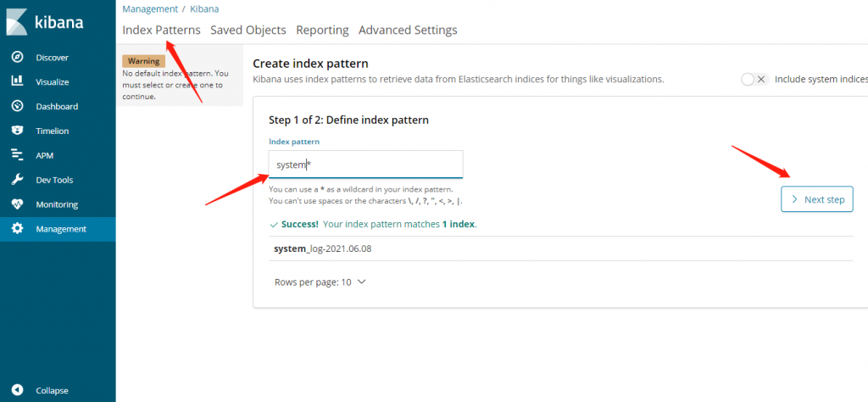Click Create index pattern heading
868x402 pixels.
pyautogui.click(x=310, y=64)
